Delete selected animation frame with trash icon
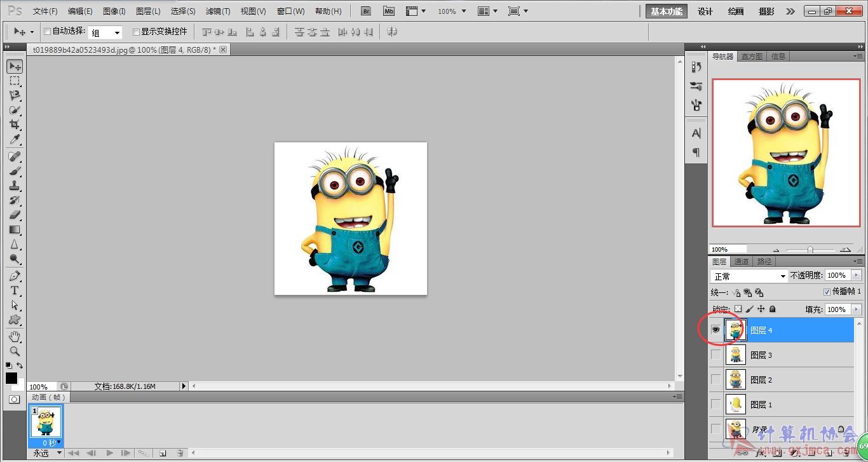 pyautogui.click(x=180, y=453)
